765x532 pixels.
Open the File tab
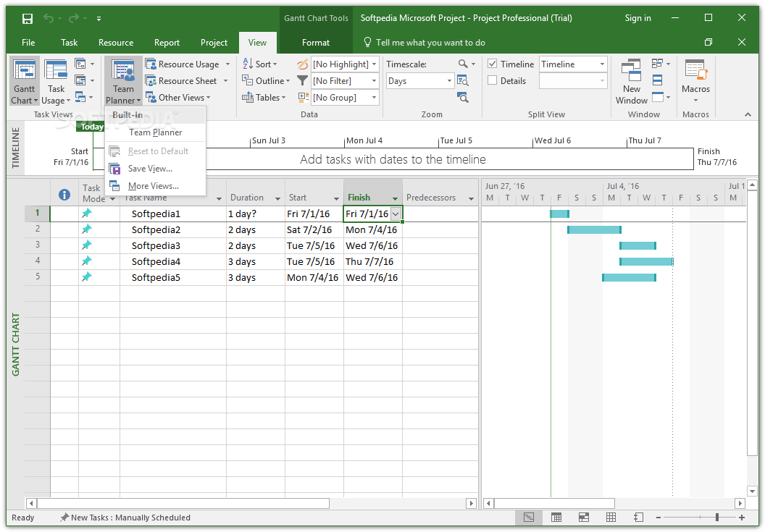tap(28, 43)
